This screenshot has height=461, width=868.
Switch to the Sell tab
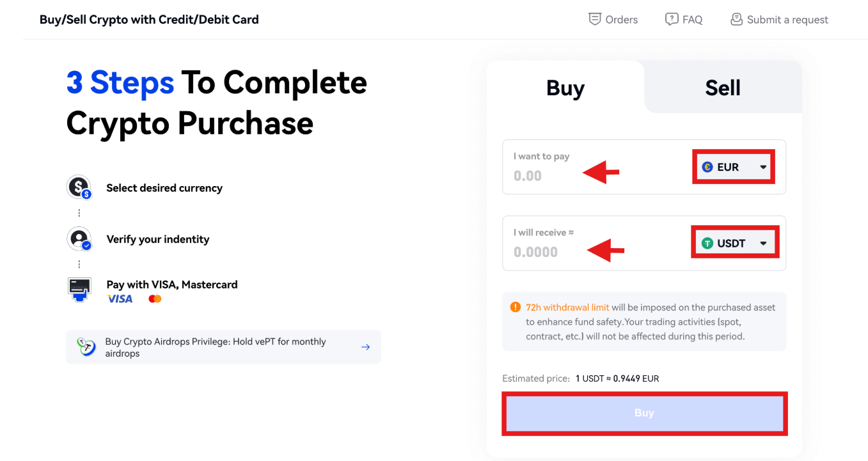pyautogui.click(x=722, y=88)
